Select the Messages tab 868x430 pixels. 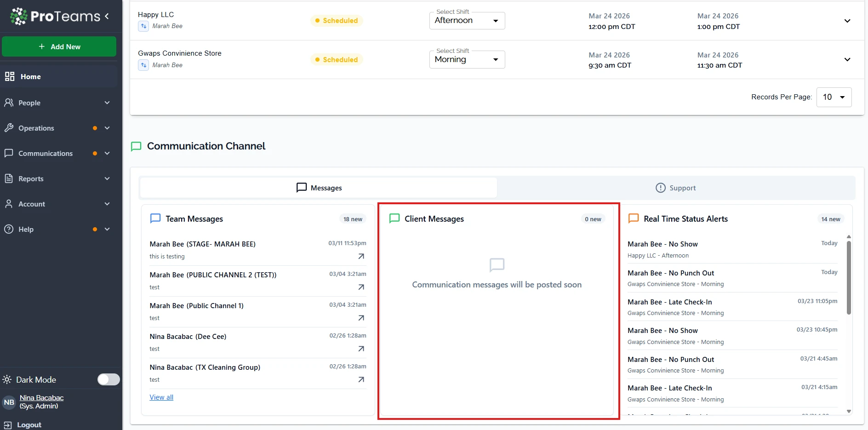319,188
